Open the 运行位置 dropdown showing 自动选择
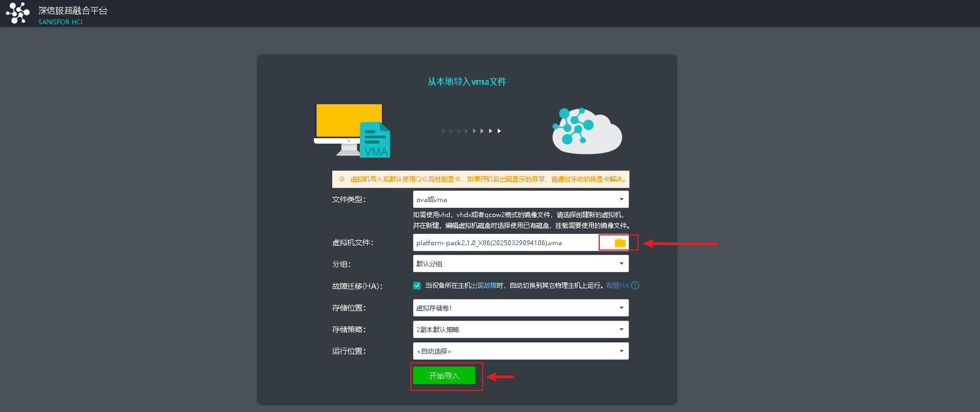 520,351
